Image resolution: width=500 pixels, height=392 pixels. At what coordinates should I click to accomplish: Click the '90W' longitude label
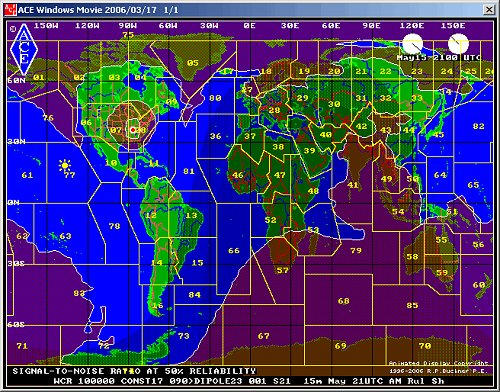tap(128, 26)
